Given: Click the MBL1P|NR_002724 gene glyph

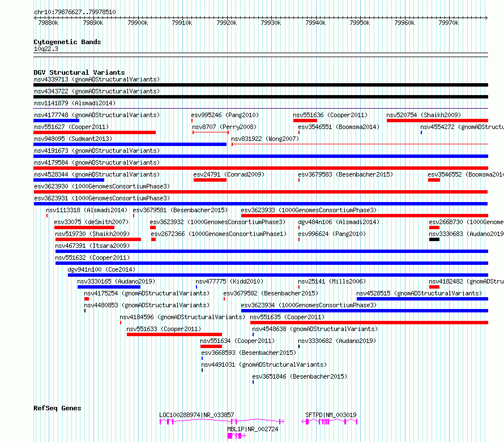Looking at the screenshot, I should tap(237, 436).
